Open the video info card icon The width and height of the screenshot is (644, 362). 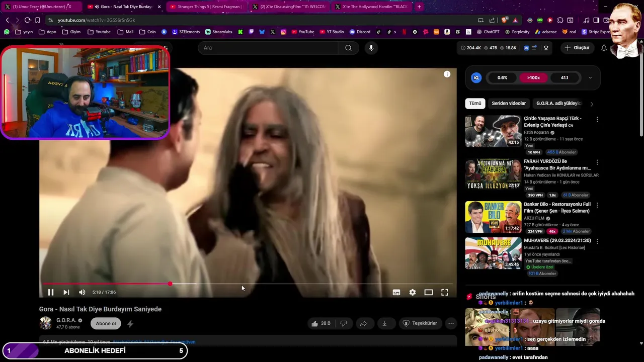(x=447, y=74)
